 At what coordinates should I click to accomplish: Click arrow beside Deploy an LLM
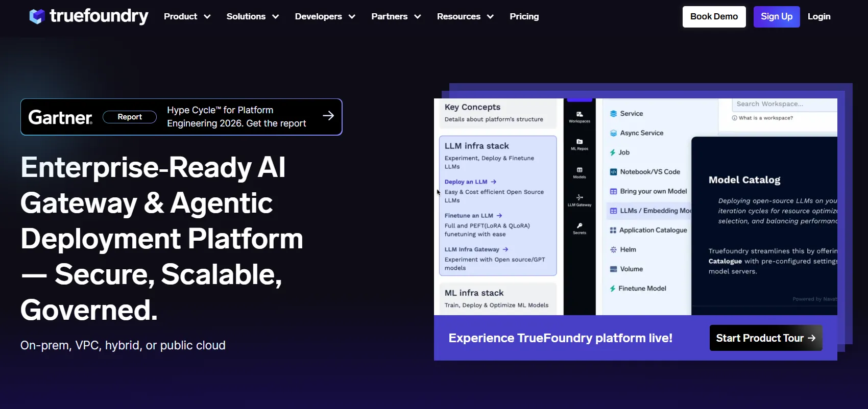[493, 182]
